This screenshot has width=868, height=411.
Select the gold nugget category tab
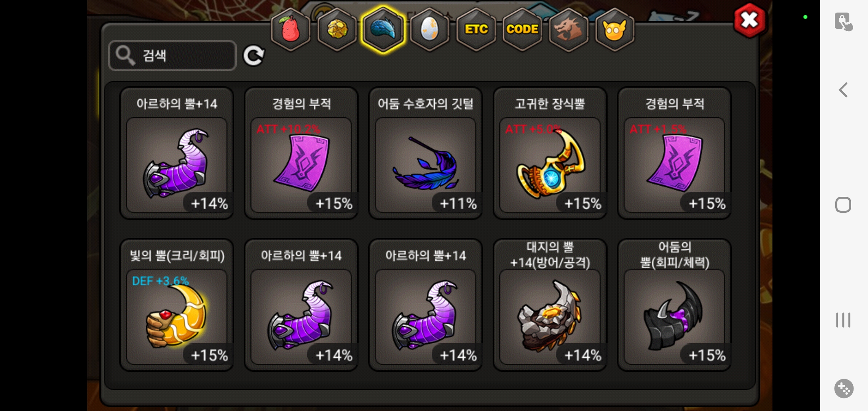pos(337,29)
